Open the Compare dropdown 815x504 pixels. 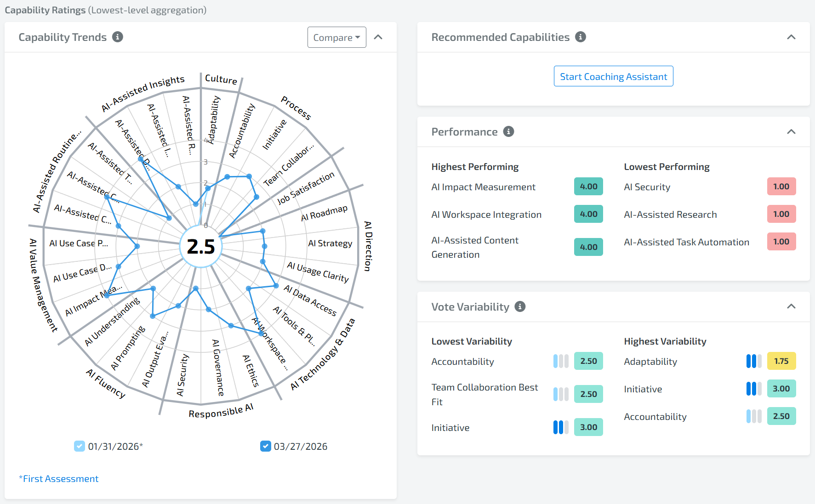[x=336, y=37]
